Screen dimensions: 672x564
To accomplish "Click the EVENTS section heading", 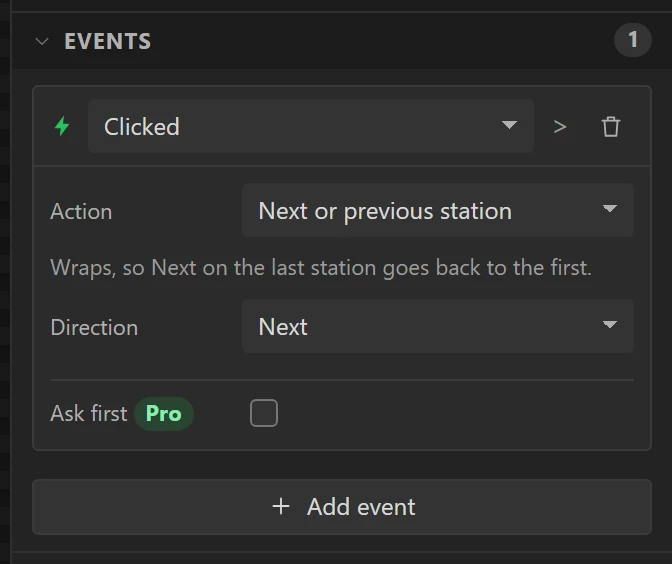I will click(x=108, y=42).
